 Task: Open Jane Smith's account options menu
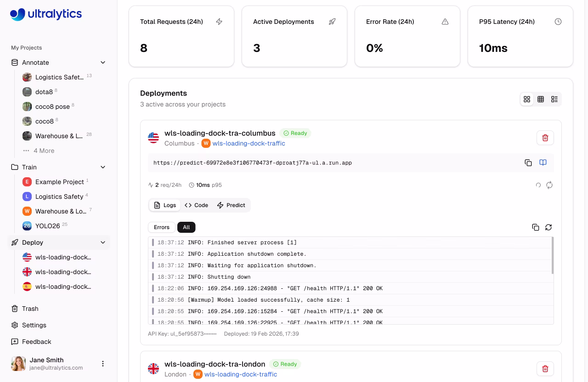[103, 363]
